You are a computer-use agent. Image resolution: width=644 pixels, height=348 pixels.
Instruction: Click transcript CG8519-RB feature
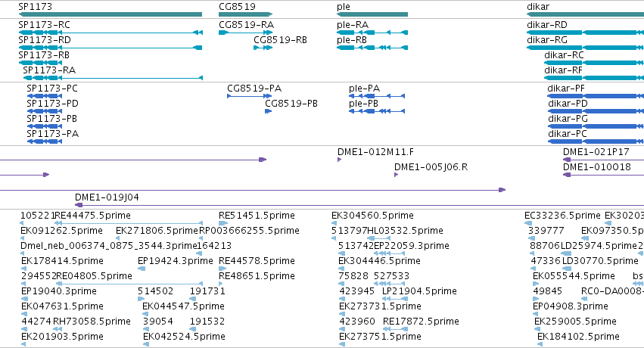coord(263,48)
